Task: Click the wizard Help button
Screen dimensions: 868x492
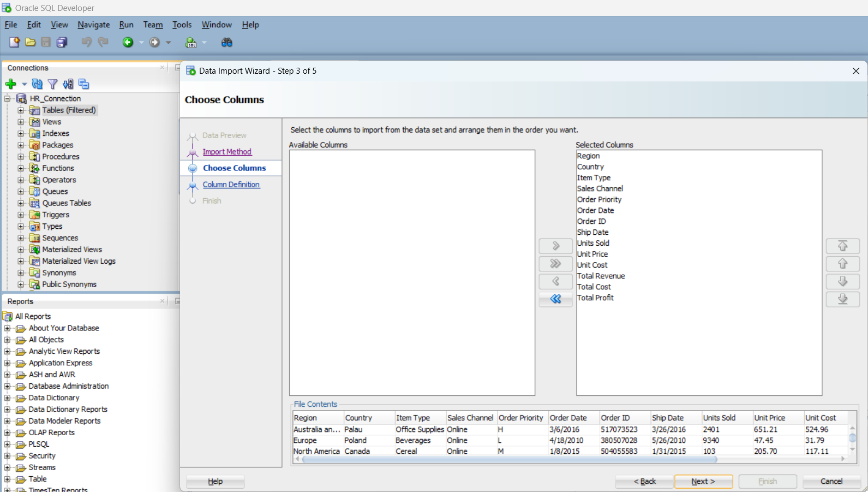Action: tap(215, 481)
